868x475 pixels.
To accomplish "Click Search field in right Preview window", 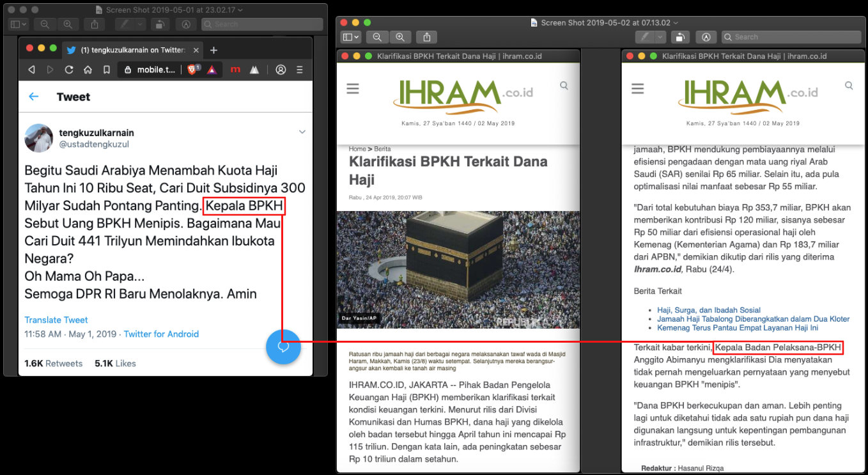I will click(x=791, y=37).
